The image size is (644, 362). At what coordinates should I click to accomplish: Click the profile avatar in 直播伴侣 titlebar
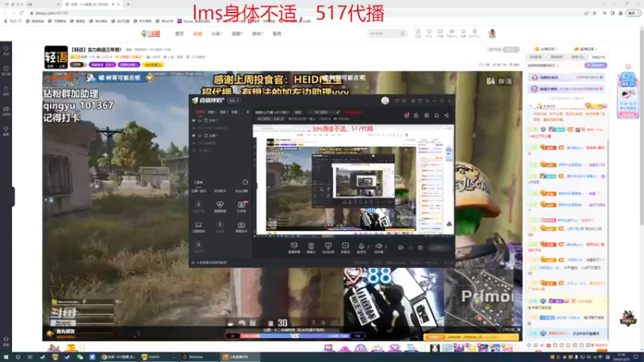(385, 101)
